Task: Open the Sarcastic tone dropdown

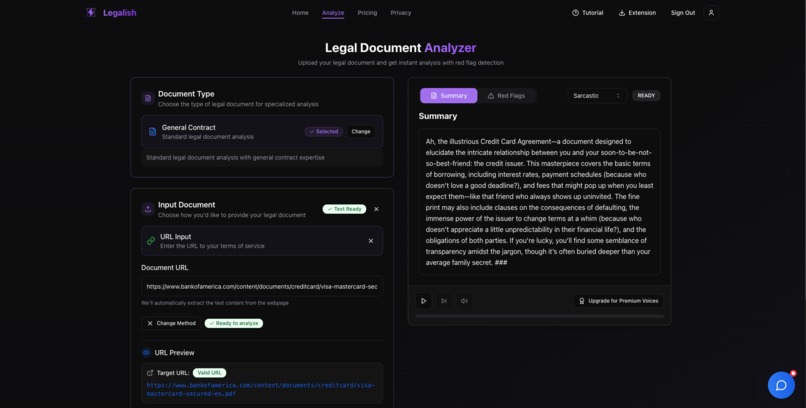Action: pos(597,96)
